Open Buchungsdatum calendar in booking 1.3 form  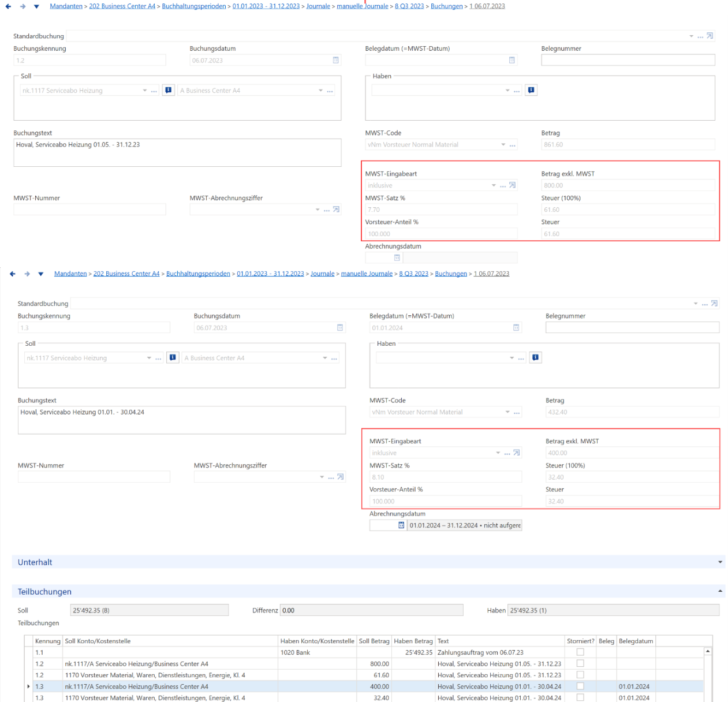tap(340, 328)
